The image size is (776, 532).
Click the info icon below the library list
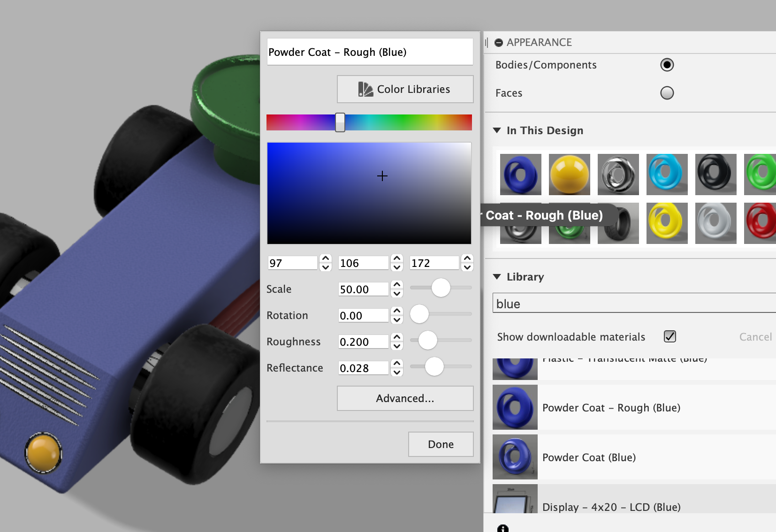tap(503, 528)
